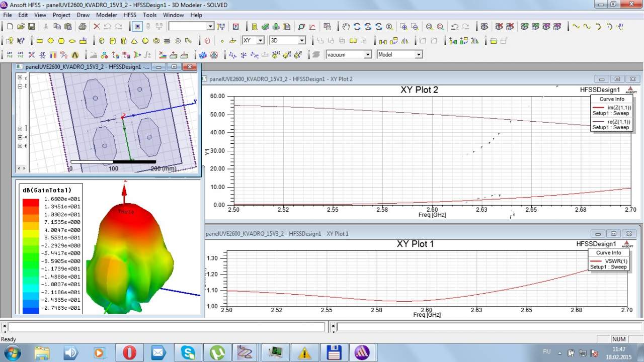This screenshot has width=644, height=362.
Task: Open the 3D movement mode dropdown
Action: (x=302, y=41)
